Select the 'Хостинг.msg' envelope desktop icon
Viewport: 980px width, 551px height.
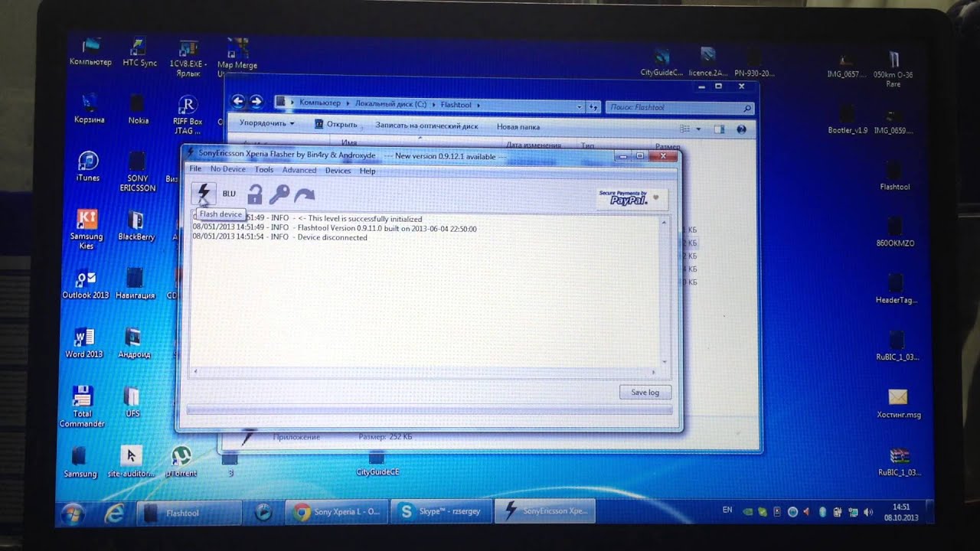[x=898, y=403]
